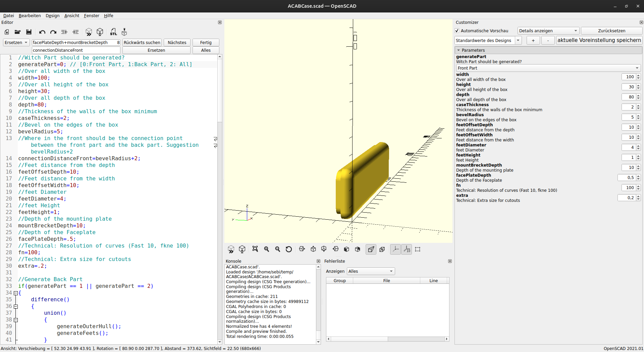This screenshot has width=644, height=352.
Task: Click the Rückwärts suchen button
Action: click(142, 42)
